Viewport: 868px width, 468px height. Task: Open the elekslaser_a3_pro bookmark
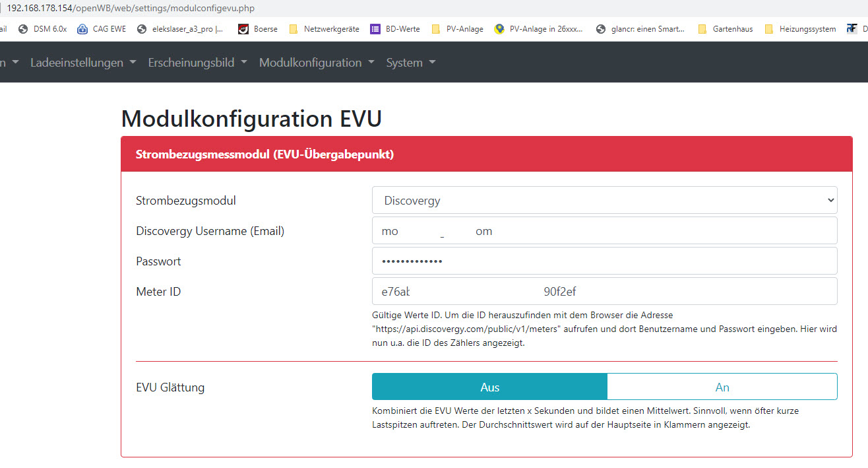point(179,29)
